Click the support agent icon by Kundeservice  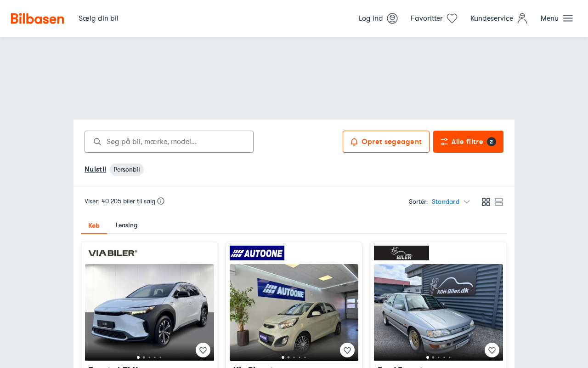(522, 18)
